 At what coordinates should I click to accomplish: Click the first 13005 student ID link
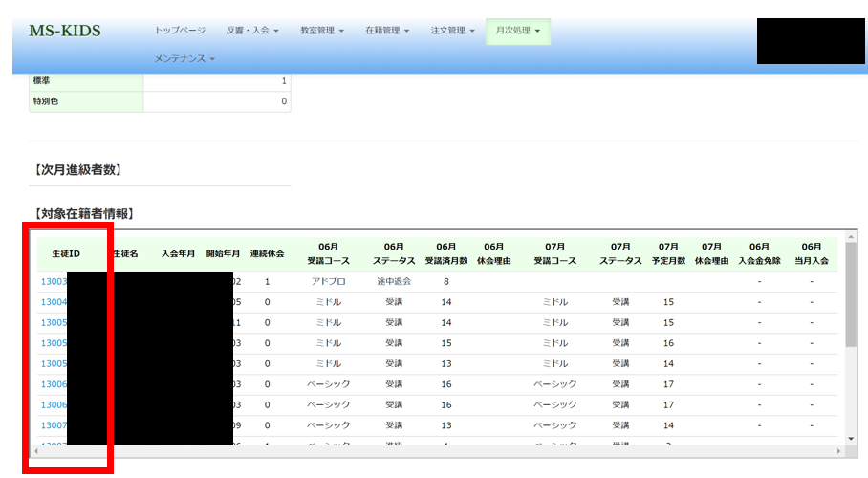(x=54, y=323)
